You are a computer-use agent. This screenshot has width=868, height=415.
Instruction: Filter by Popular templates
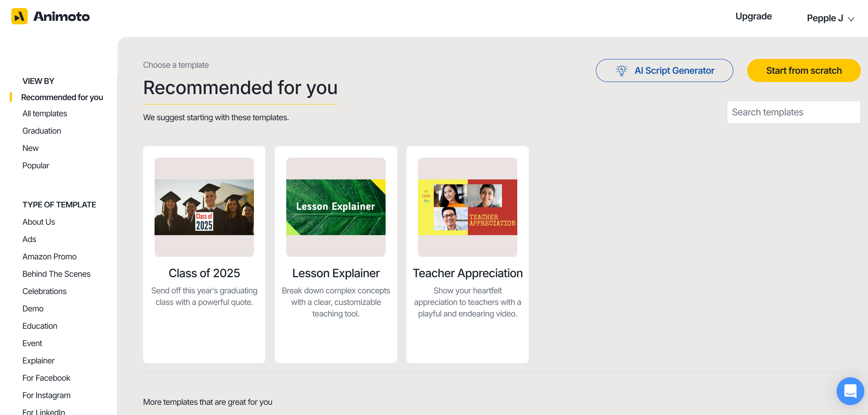click(x=36, y=166)
